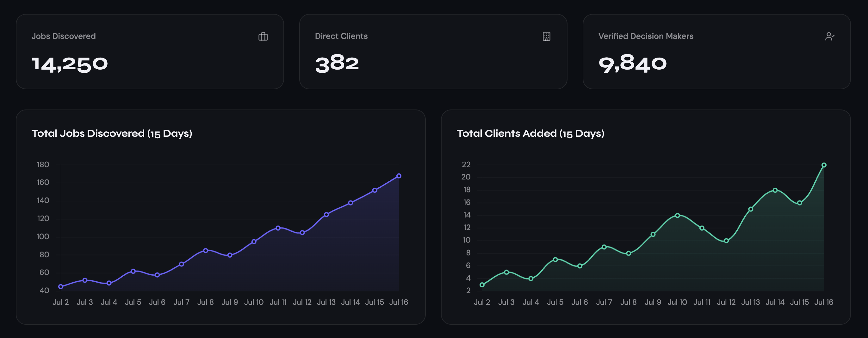Click the Jul 9 label on jobs chart axis
This screenshot has width=868, height=338.
point(230,302)
